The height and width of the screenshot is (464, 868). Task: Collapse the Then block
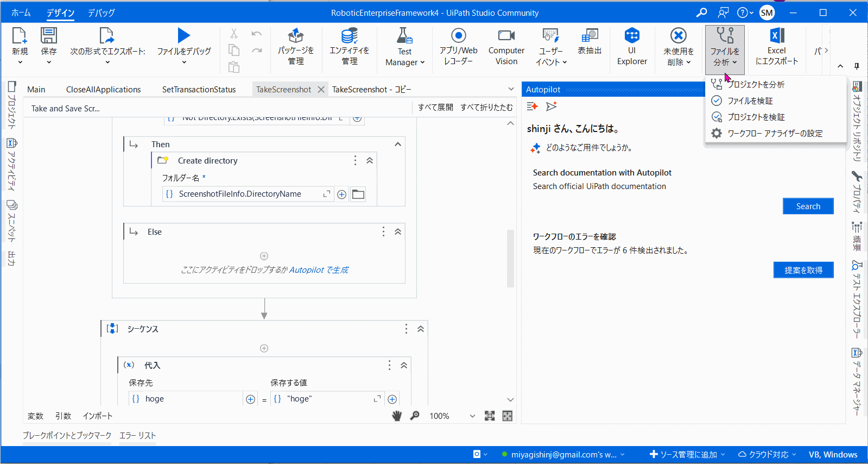click(x=398, y=144)
